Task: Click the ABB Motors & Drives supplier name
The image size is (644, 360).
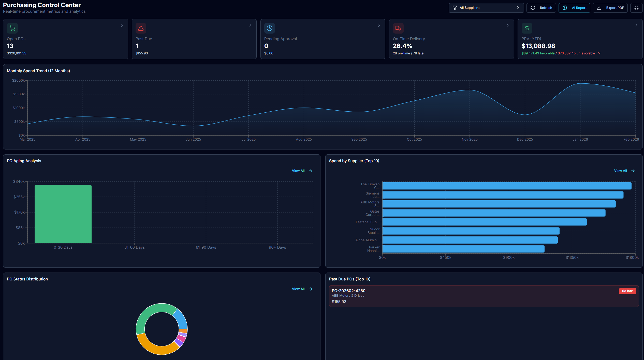Action: pos(348,295)
